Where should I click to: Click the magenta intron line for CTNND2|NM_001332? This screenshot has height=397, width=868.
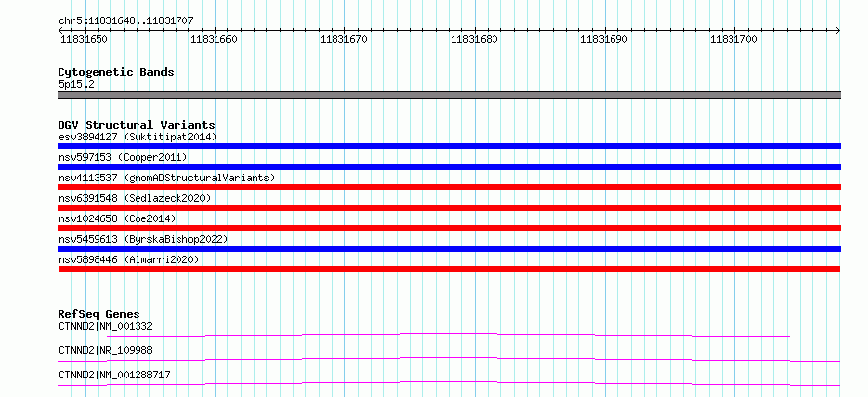(x=449, y=335)
